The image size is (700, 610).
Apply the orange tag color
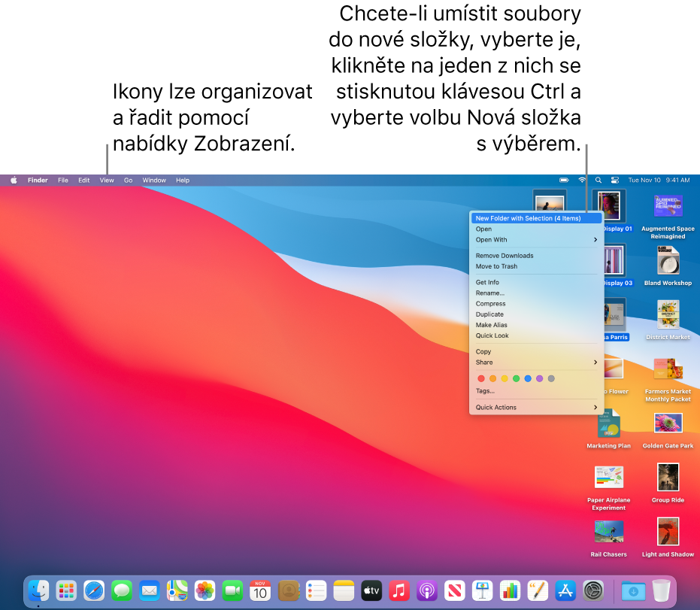(493, 378)
